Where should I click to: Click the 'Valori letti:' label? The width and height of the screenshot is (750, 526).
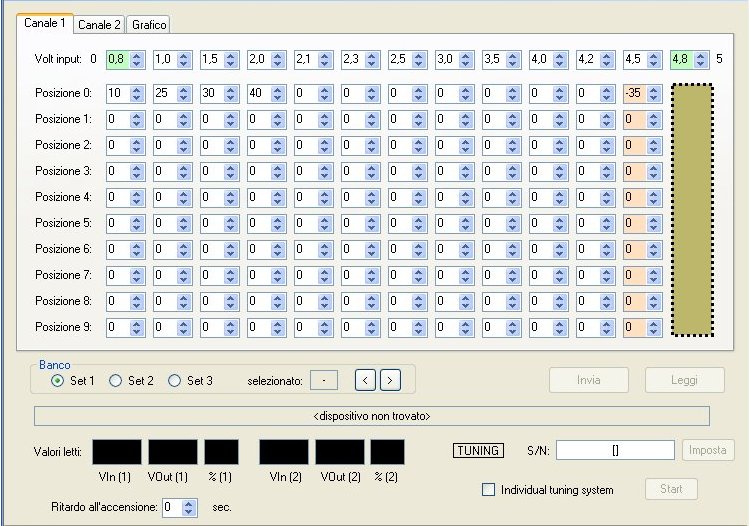tap(57, 452)
